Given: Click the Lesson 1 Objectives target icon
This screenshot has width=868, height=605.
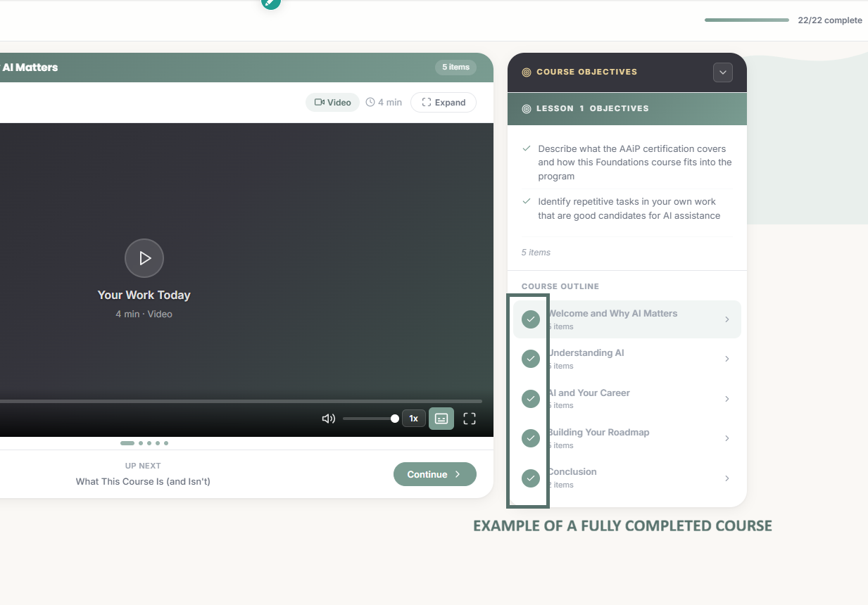Looking at the screenshot, I should pyautogui.click(x=526, y=109).
